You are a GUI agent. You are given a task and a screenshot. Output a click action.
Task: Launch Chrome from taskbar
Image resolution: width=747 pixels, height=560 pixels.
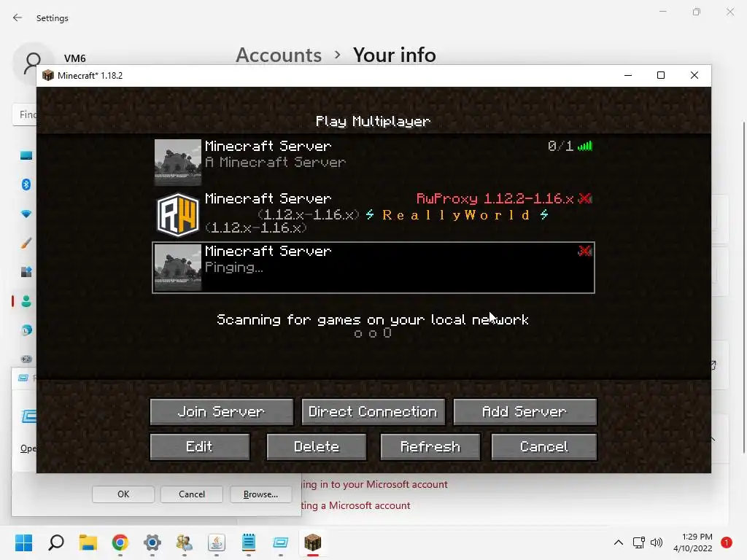(120, 542)
